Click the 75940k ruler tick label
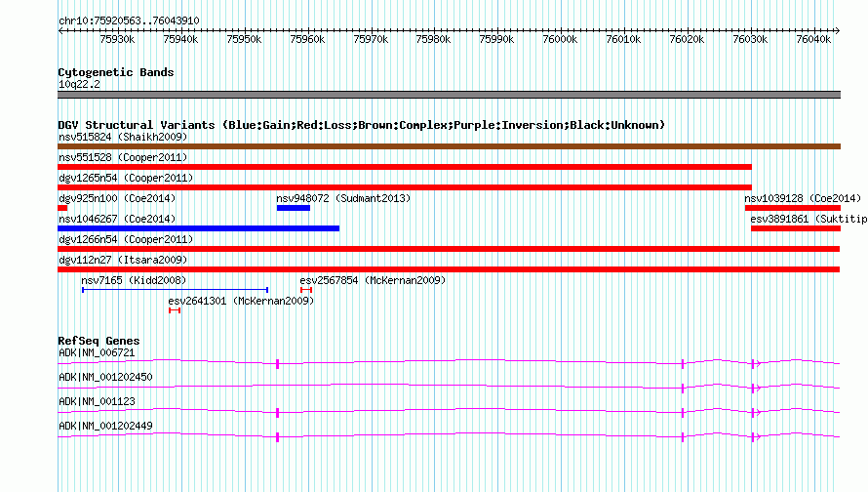This screenshot has width=868, height=492. click(x=180, y=40)
